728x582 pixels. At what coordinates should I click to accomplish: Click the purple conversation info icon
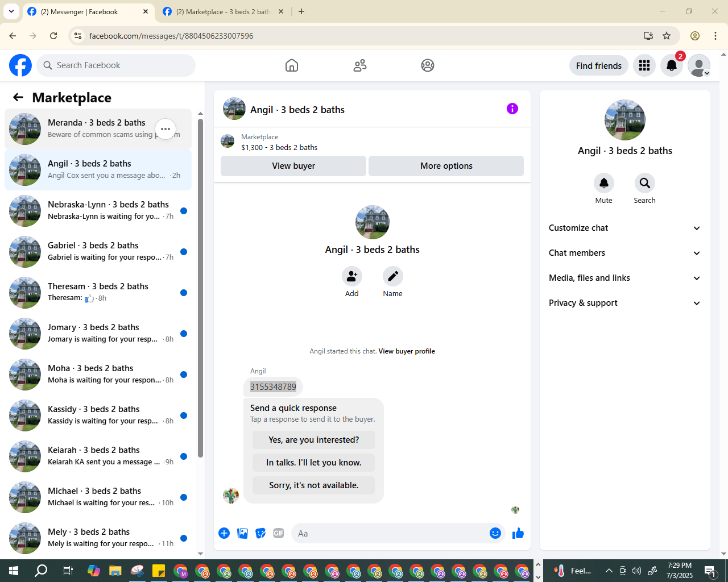[512, 109]
